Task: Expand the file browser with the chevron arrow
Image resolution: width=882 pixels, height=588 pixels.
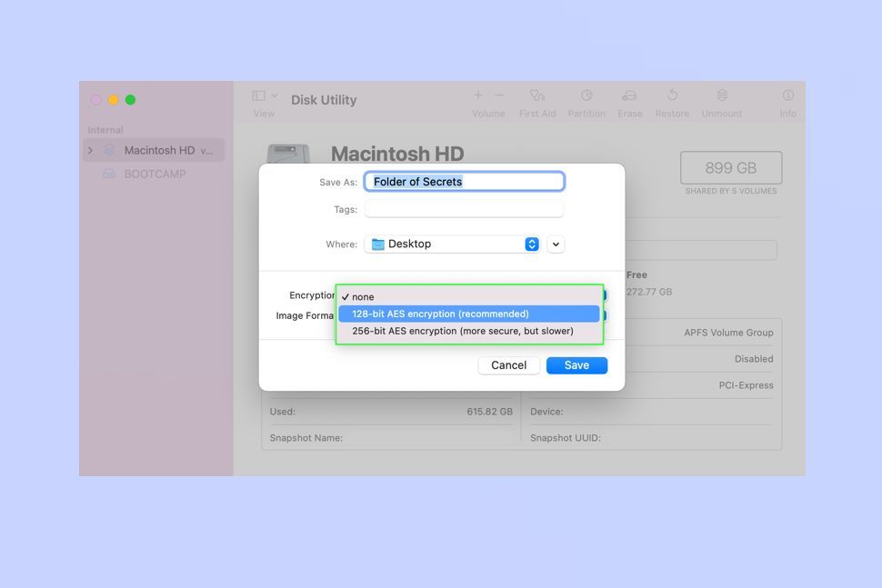Action: click(556, 244)
